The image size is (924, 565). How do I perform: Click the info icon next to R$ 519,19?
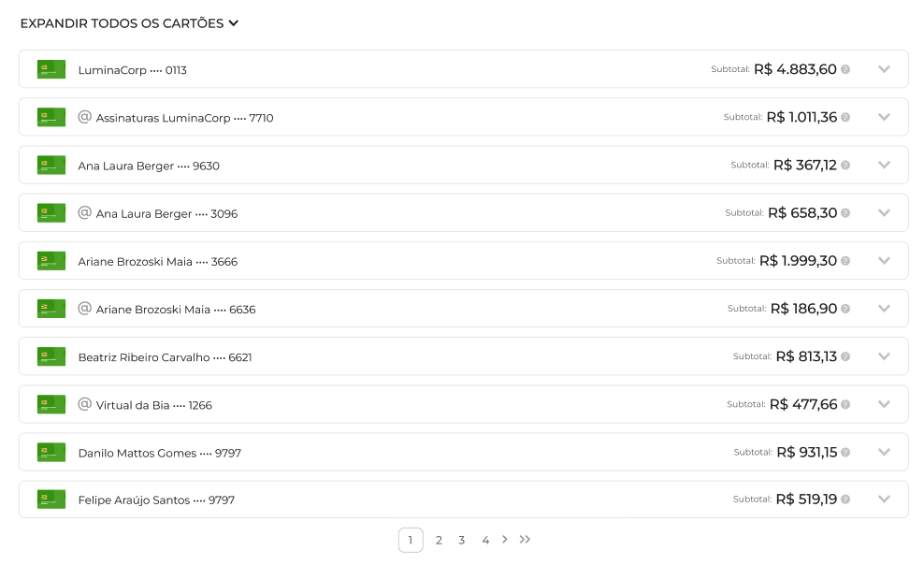[845, 500]
